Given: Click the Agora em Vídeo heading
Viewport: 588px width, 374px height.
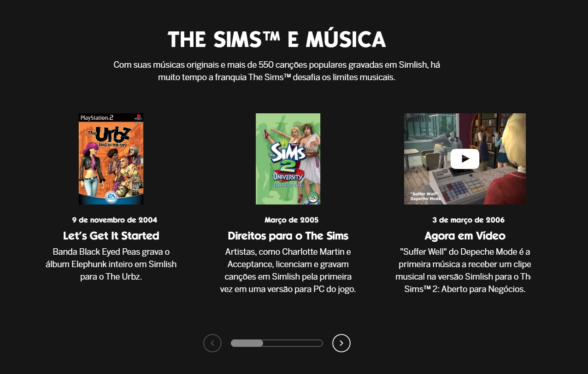Looking at the screenshot, I should point(465,236).
